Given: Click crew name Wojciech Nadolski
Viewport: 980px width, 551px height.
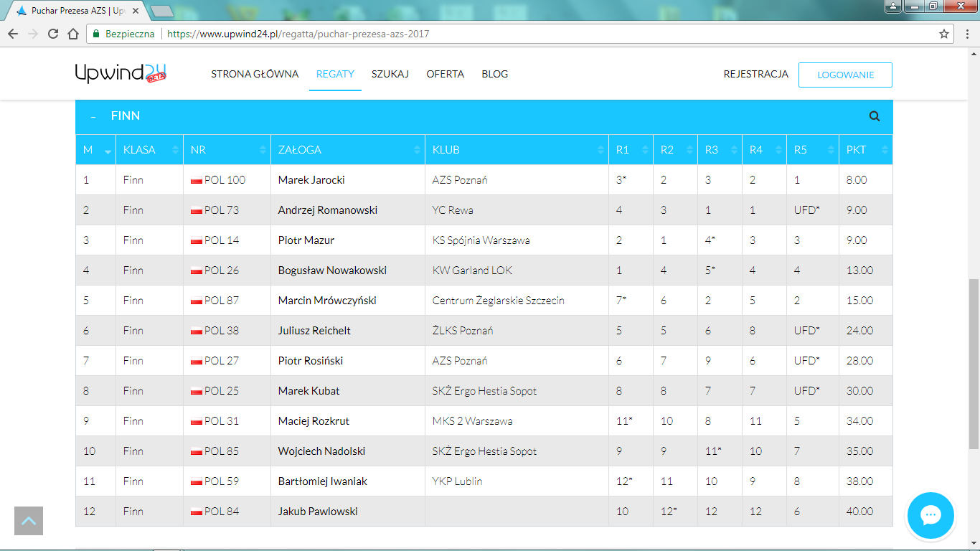Looking at the screenshot, I should 321,451.
